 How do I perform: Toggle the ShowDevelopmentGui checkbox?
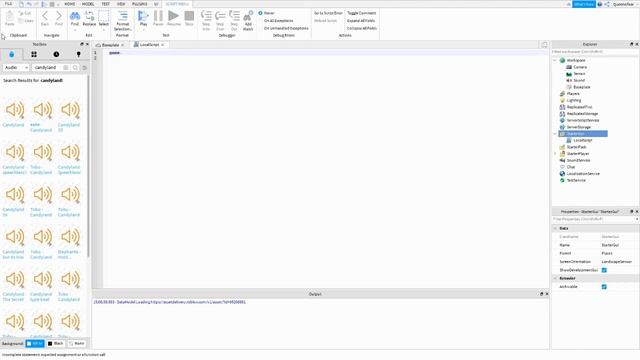[604, 270]
